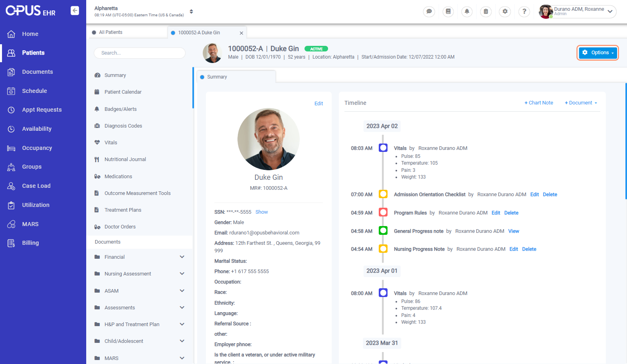
Task: Collapse the left navigation sidebar arrow
Action: coord(75,10)
